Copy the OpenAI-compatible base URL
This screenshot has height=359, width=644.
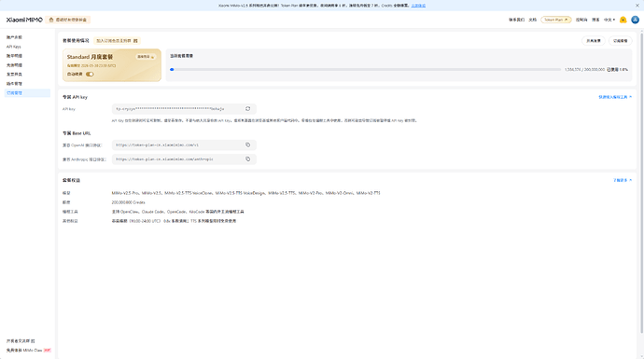(x=247, y=145)
